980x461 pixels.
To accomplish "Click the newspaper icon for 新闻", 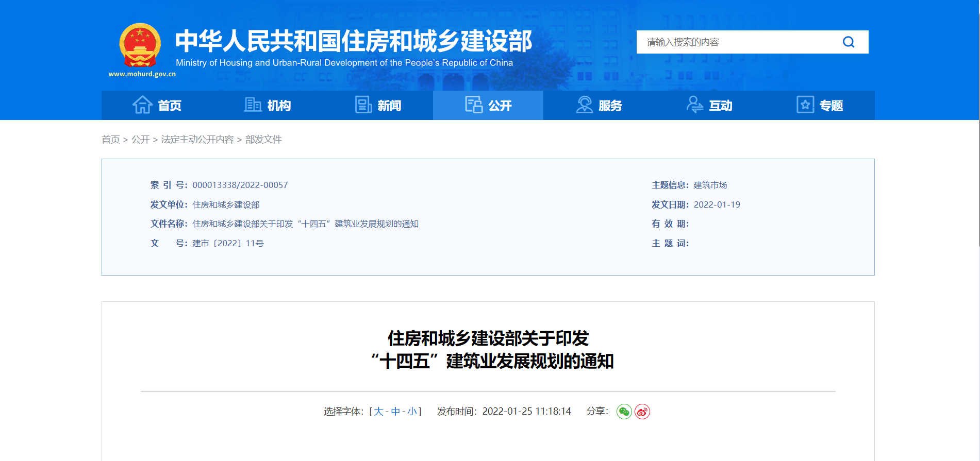I will pos(363,105).
